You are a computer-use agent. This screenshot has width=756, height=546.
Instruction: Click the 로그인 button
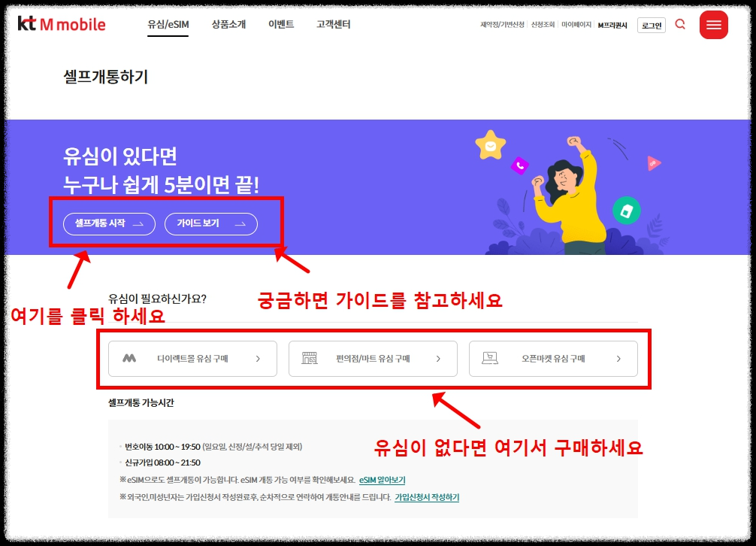[x=652, y=25]
